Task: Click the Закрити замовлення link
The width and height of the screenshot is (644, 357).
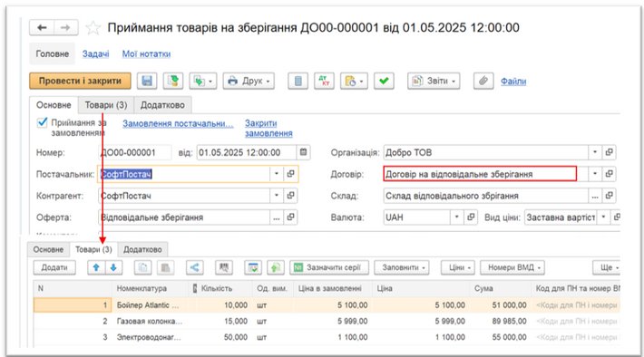Action: pos(268,128)
